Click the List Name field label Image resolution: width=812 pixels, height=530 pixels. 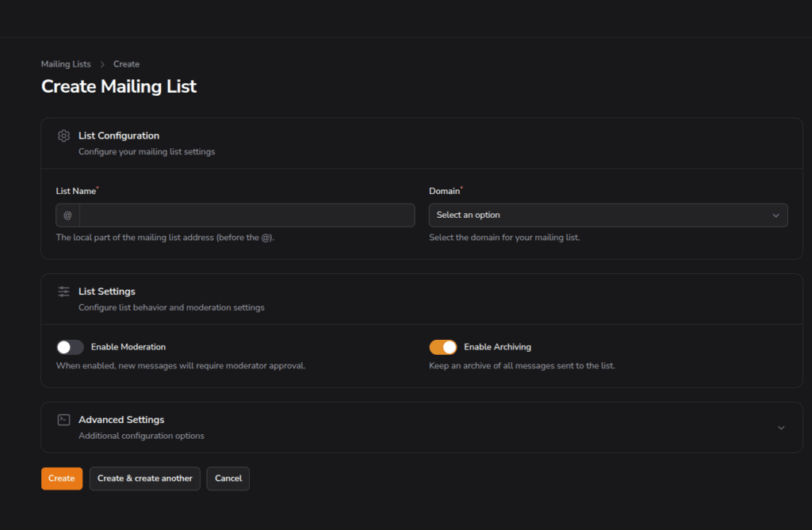point(75,191)
